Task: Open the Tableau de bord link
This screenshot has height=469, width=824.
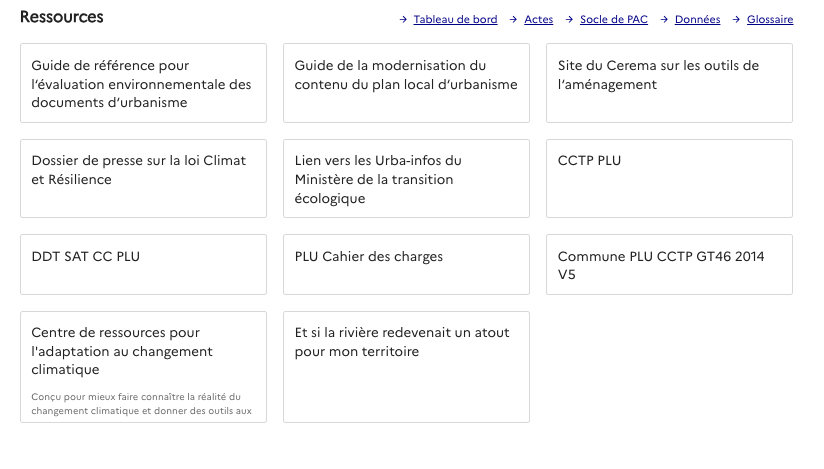Action: coord(455,20)
